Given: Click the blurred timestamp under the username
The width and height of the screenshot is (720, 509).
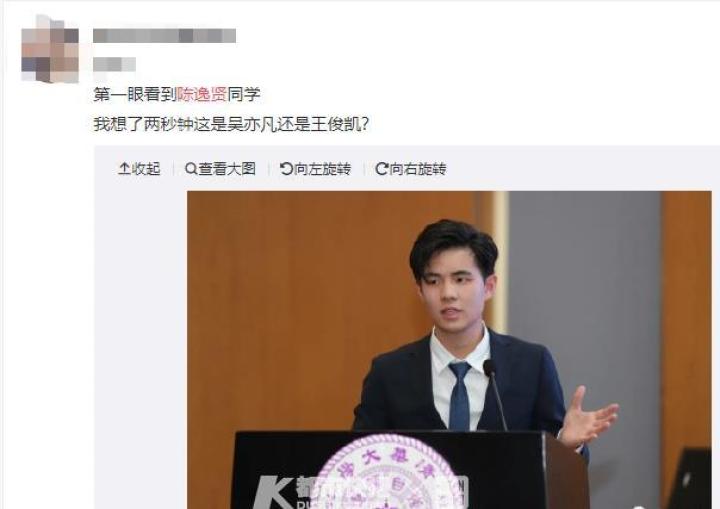Looking at the screenshot, I should (114, 64).
